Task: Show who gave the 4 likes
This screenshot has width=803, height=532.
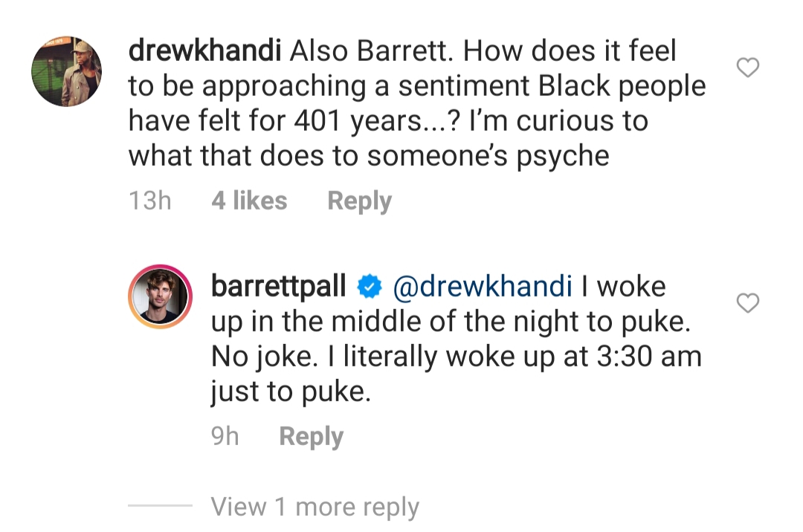Action: click(249, 200)
